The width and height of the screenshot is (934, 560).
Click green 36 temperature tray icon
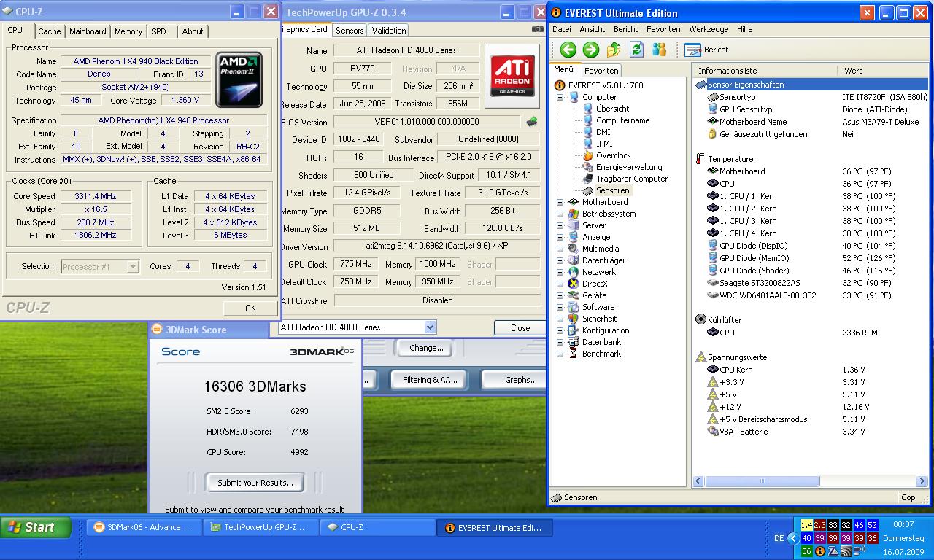[806, 552]
